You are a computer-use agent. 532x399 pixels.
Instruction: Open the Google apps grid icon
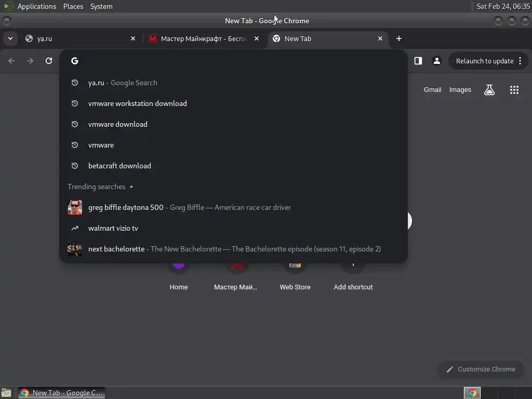(x=514, y=90)
